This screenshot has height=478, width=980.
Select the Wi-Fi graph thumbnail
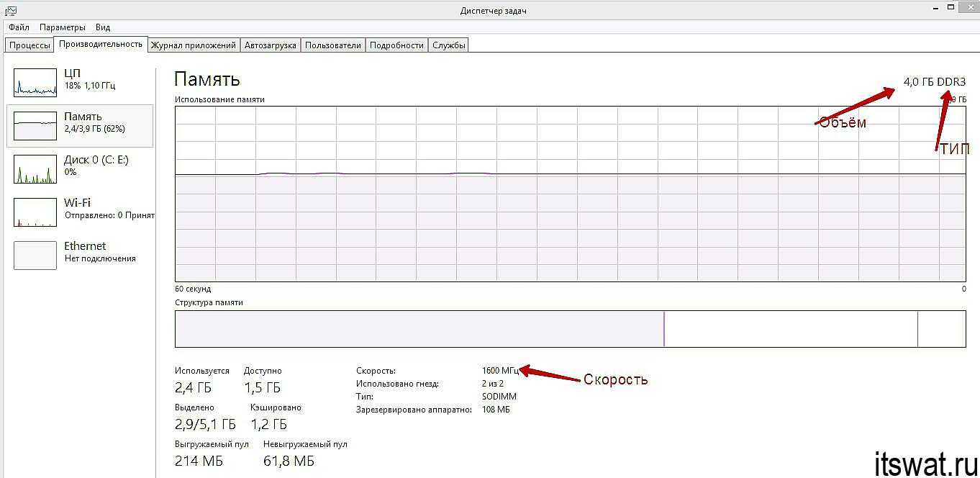point(35,212)
